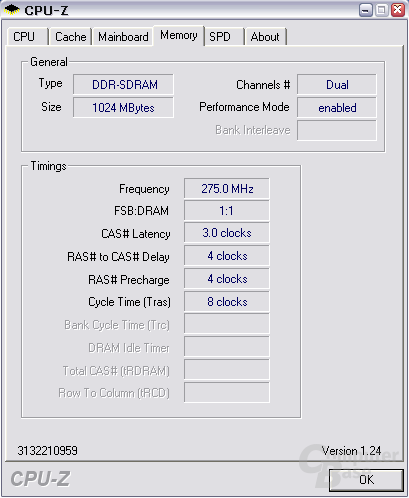The height and width of the screenshot is (498, 409).
Task: Click the CPU-Z logo at bottom left
Action: 40,479
